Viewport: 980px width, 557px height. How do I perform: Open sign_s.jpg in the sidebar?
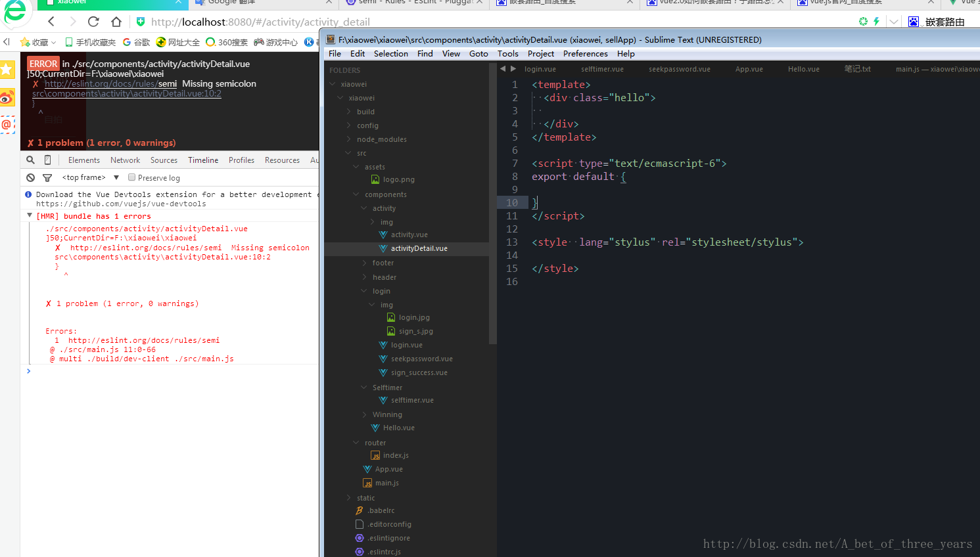[x=415, y=331]
